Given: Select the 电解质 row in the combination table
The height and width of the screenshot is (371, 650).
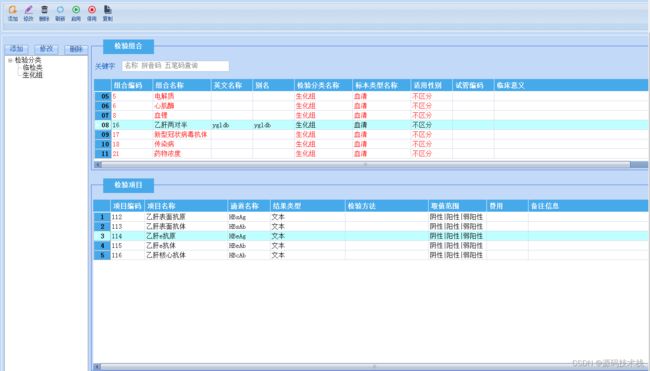Looking at the screenshot, I should [371, 96].
